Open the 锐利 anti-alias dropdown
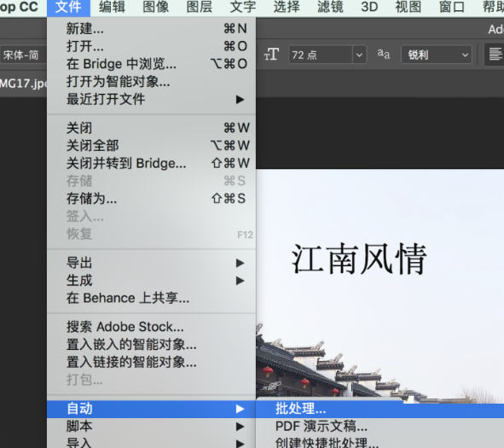Viewport: 504px width, 448px height. coord(436,55)
